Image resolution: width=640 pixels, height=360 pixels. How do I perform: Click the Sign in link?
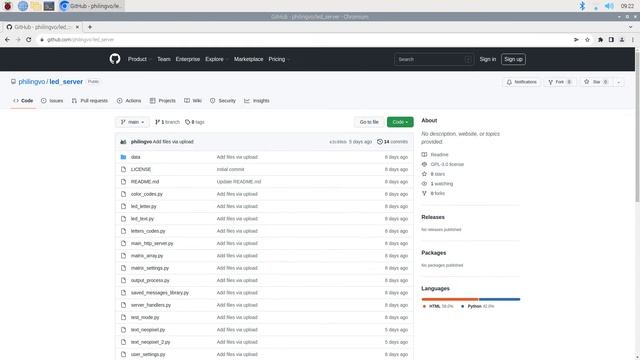(488, 59)
